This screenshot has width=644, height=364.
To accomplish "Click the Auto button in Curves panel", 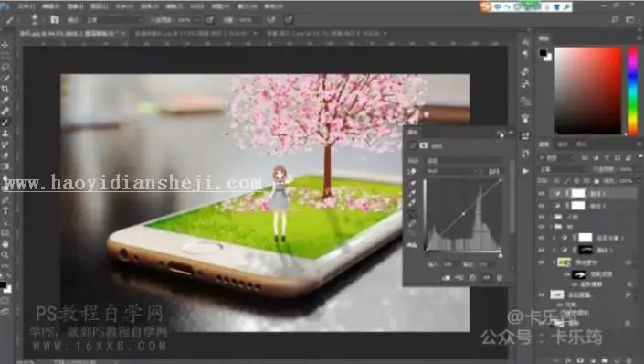I will click(494, 172).
